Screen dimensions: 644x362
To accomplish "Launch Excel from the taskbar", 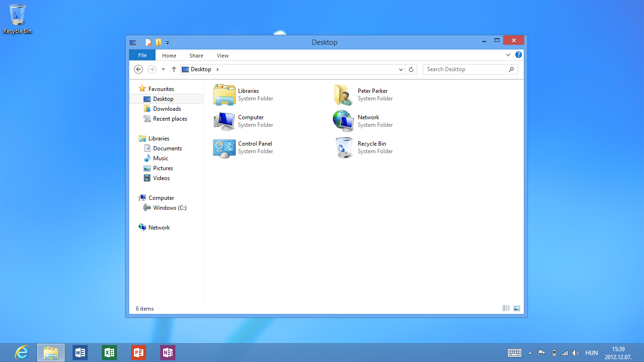I will (x=109, y=353).
